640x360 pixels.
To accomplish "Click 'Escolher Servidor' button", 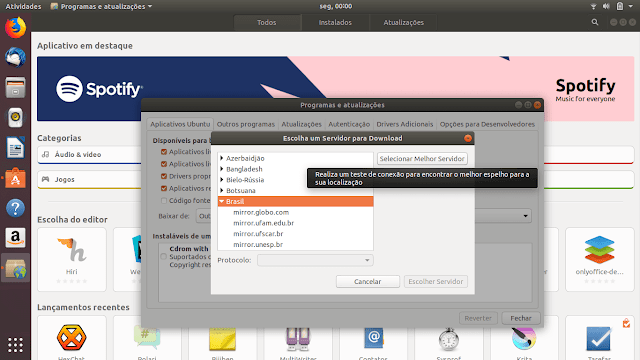I will [x=436, y=281].
